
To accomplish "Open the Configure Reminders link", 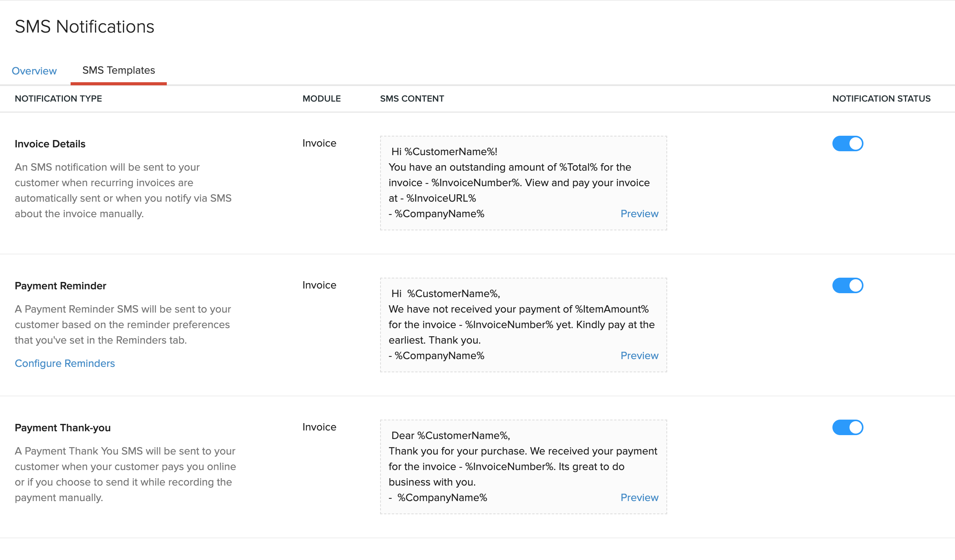I will click(65, 363).
